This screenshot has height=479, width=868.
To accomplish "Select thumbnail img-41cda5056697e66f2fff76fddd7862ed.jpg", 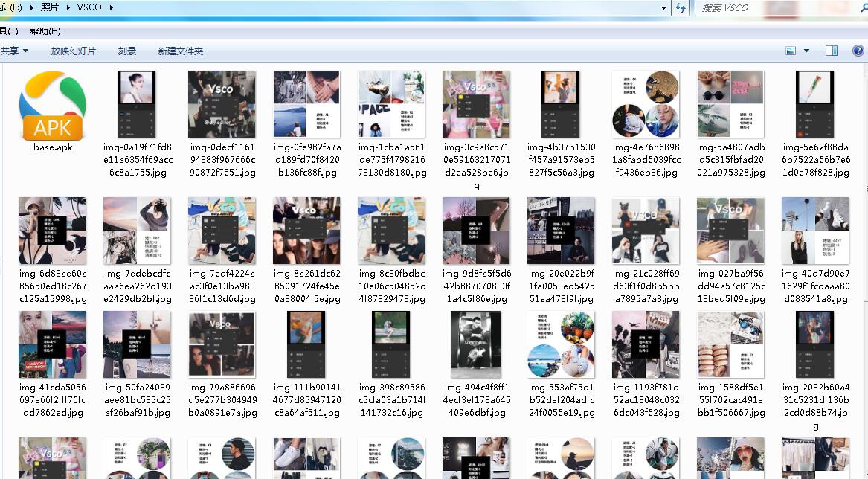I will (x=53, y=344).
